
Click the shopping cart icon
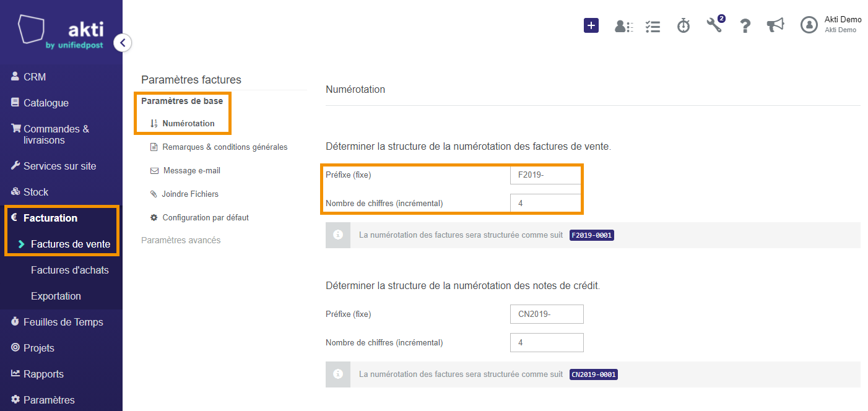[16, 128]
